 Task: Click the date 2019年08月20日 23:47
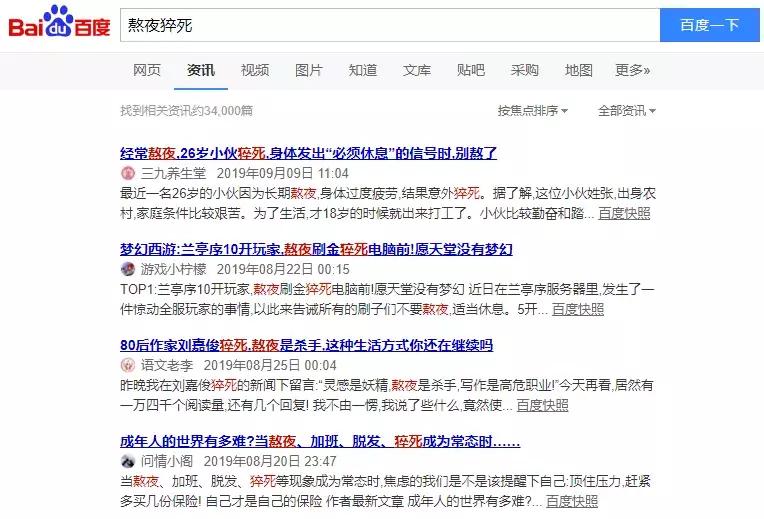(270, 461)
